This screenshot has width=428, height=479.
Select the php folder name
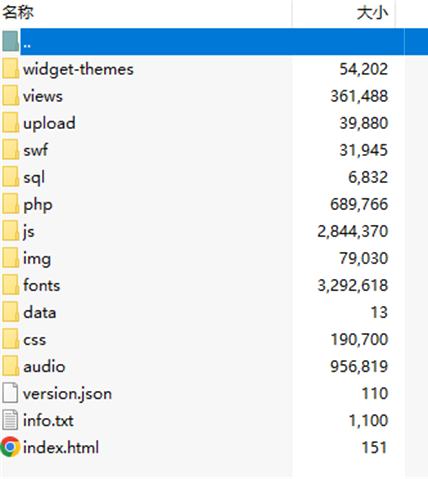pyautogui.click(x=38, y=205)
